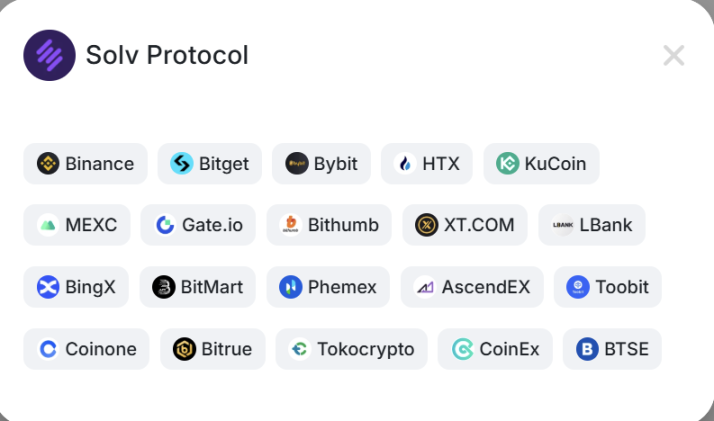
Task: Open the HTX exchange chip
Action: point(426,164)
